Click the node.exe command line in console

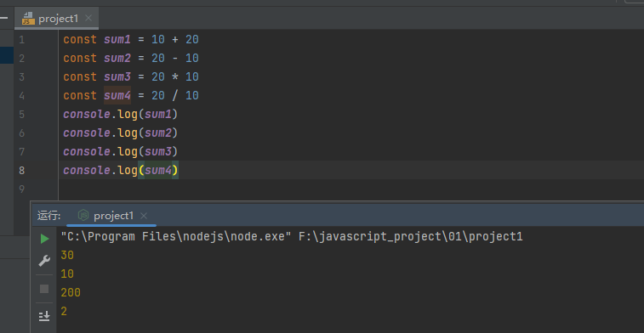click(292, 237)
